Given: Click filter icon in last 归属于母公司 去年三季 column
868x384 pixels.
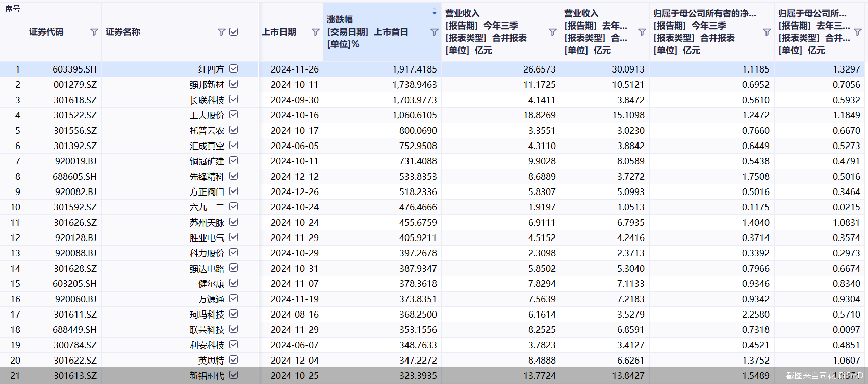Looking at the screenshot, I should pos(858,32).
